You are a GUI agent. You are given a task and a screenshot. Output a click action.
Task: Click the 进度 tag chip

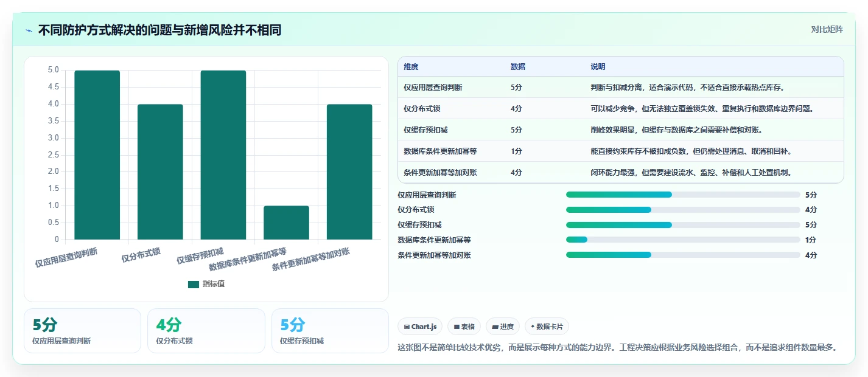point(503,327)
